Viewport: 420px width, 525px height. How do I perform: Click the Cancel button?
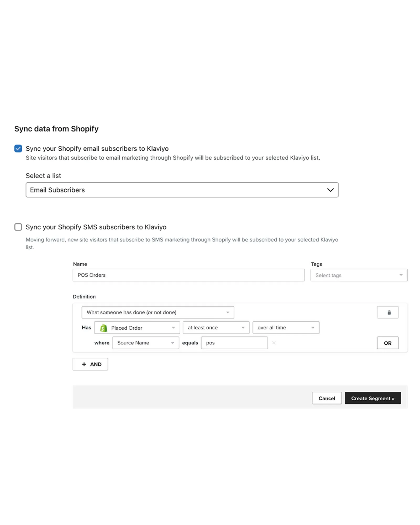pos(327,398)
